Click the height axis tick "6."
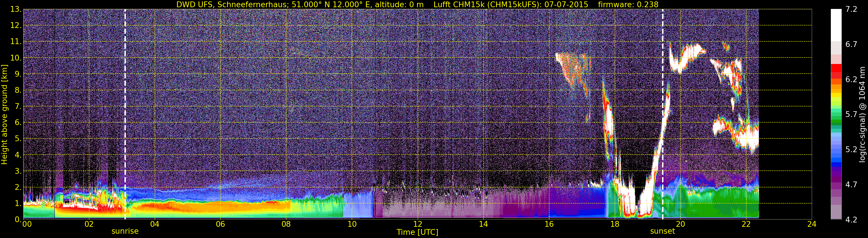 [18, 123]
